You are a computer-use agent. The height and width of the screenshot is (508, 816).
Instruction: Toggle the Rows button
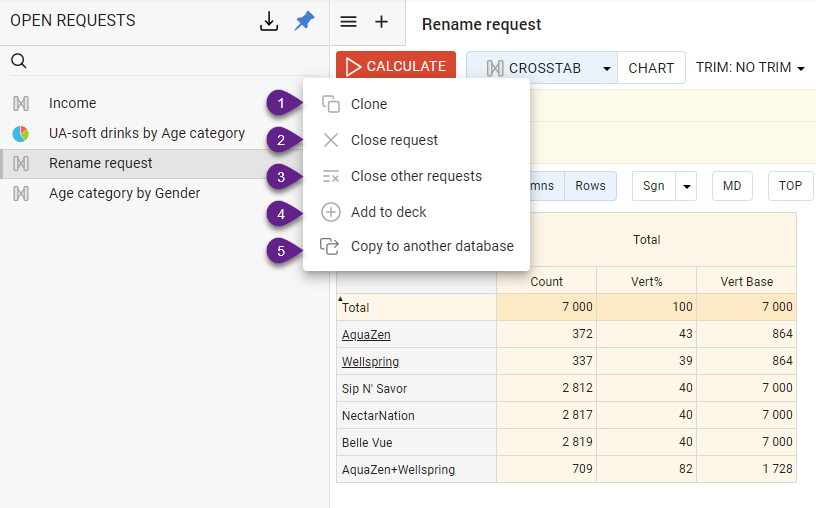(590, 186)
